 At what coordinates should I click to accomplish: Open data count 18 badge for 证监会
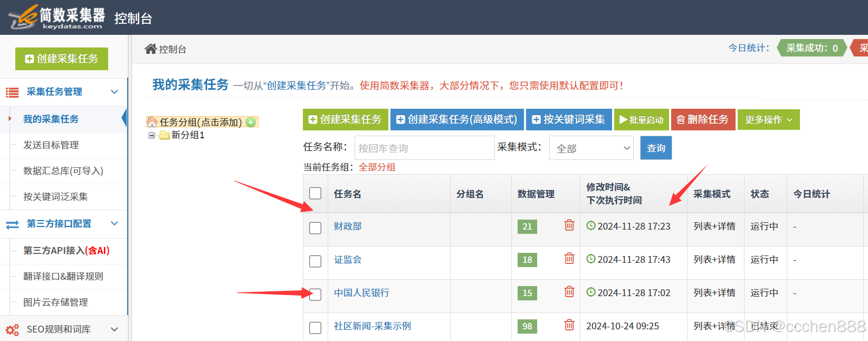tap(527, 260)
